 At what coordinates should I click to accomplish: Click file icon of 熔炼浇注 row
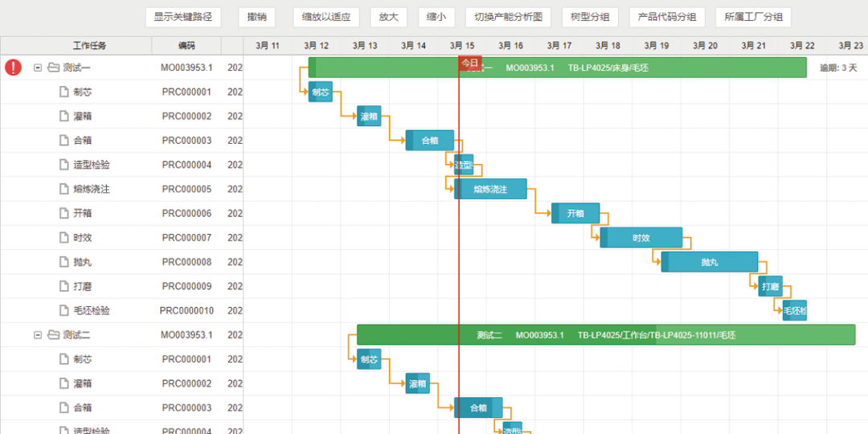click(63, 190)
